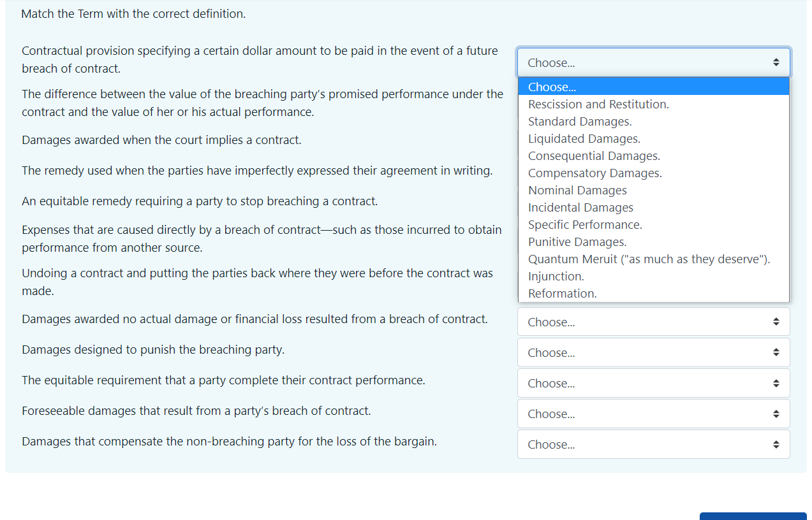
Task: Pick Injunction from the open list
Action: tap(556, 277)
